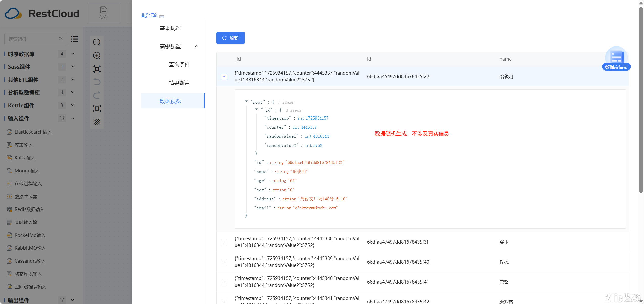The image size is (644, 304).
Task: Click the redo arrow icon
Action: click(97, 95)
